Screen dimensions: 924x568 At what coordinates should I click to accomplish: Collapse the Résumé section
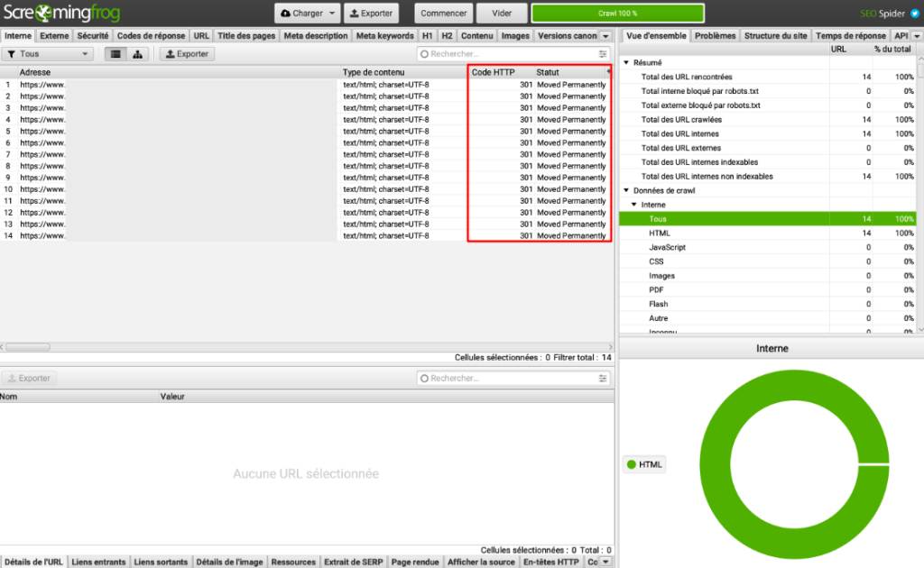627,63
